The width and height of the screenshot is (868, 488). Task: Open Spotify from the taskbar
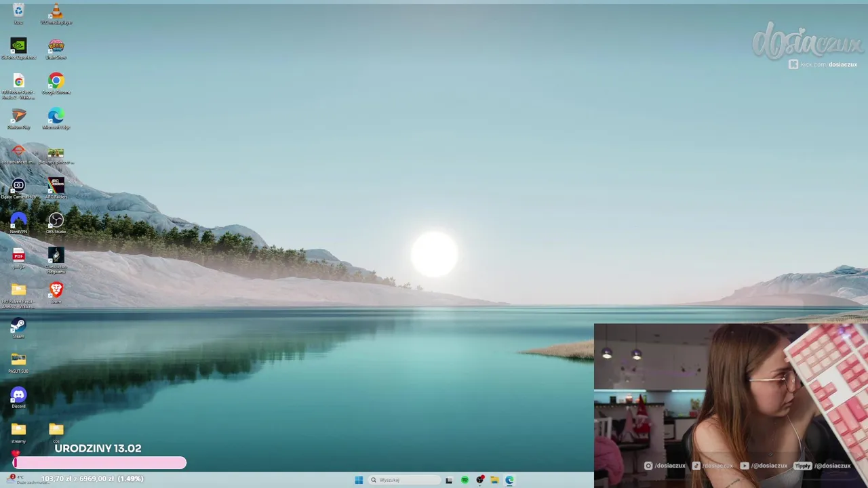465,480
